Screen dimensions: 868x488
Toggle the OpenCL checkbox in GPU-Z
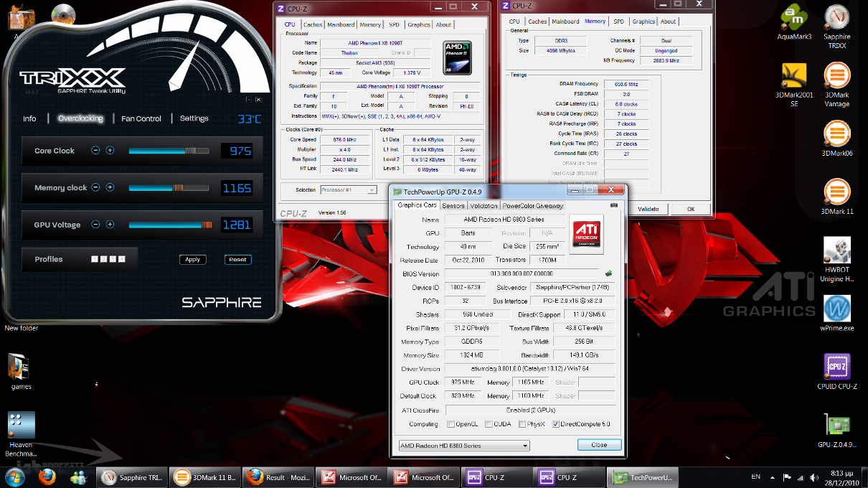tap(451, 424)
